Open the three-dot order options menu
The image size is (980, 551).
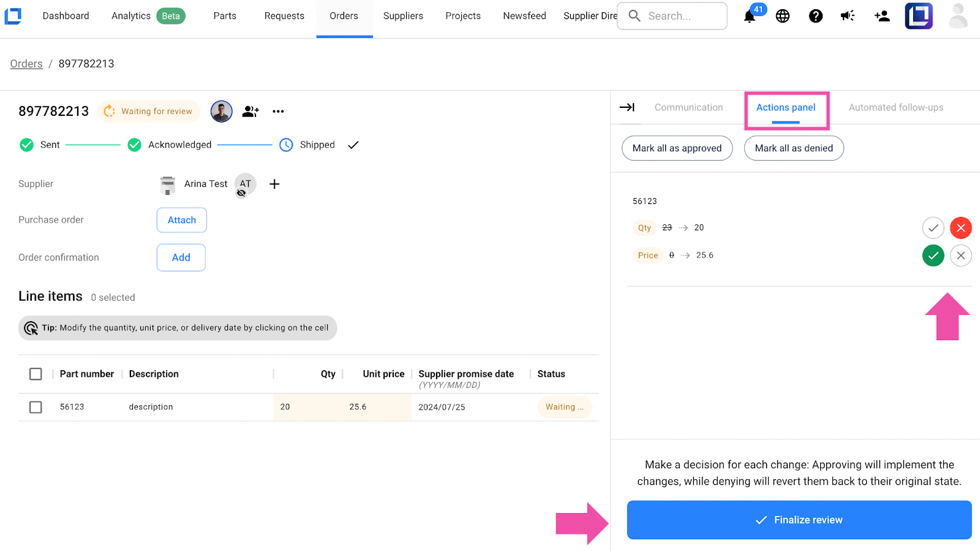tap(278, 112)
